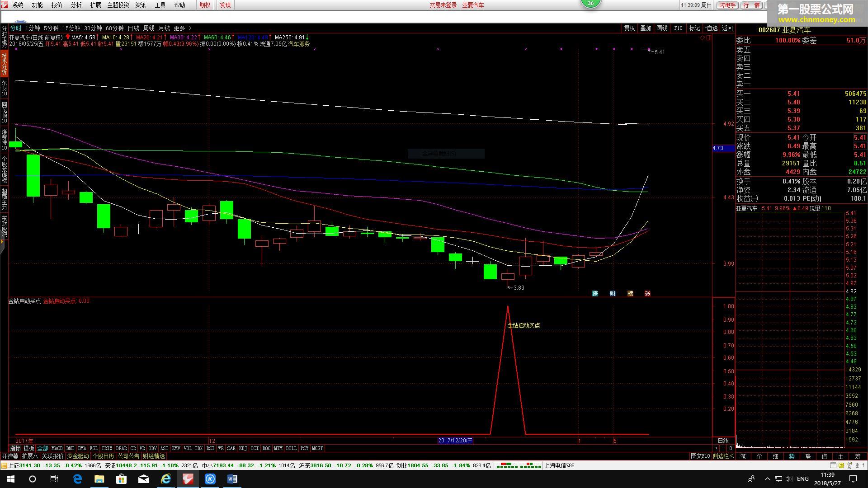This screenshot has width=868, height=488.
Task: Select the RSI indicator tab
Action: click(x=210, y=448)
